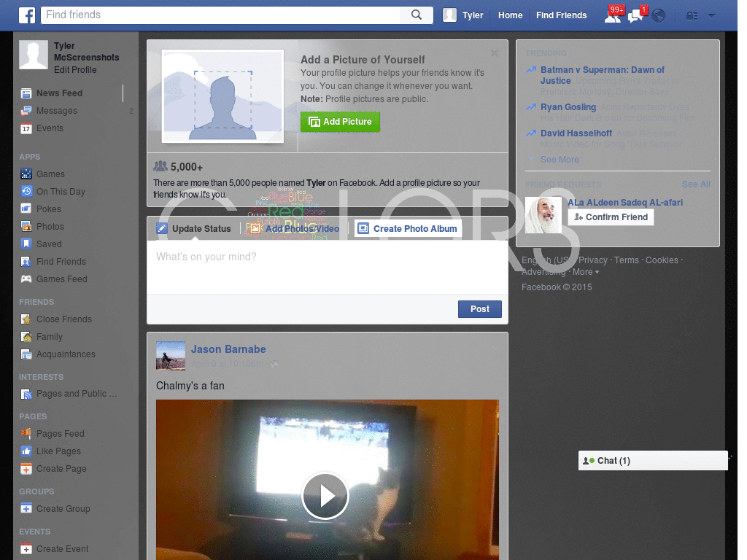Open ALa ALdeen Sadeq AL-afari profile link
The image size is (747, 560).
pyautogui.click(x=625, y=203)
